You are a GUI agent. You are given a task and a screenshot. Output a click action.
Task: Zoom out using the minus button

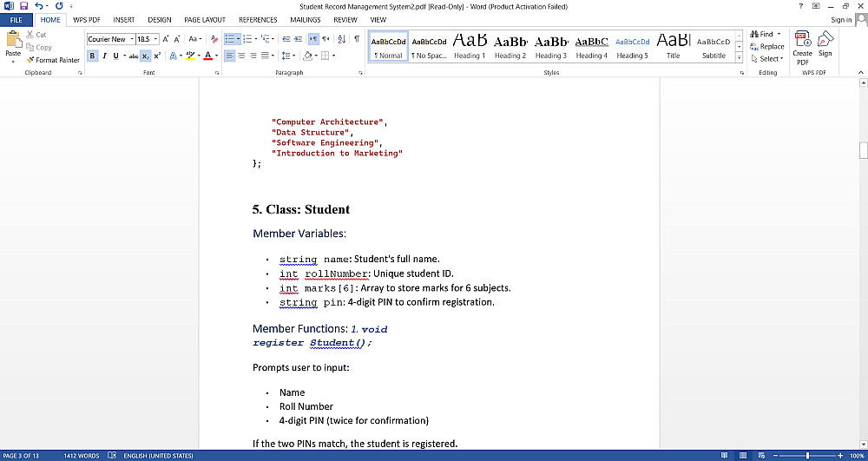click(775, 456)
